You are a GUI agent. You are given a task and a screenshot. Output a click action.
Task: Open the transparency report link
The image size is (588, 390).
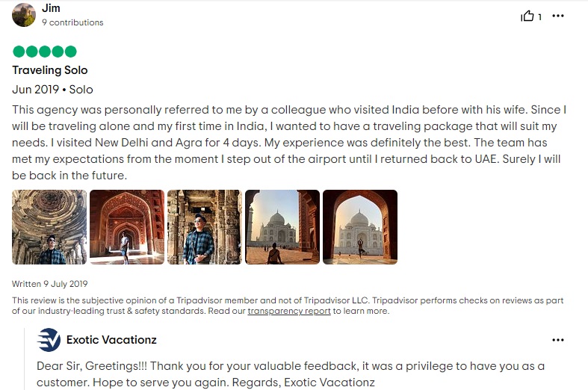[x=289, y=311]
